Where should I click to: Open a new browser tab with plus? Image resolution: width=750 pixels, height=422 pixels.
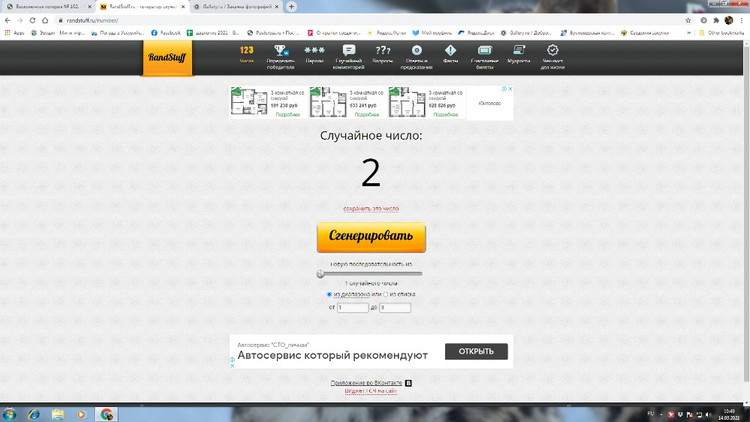[292, 6]
